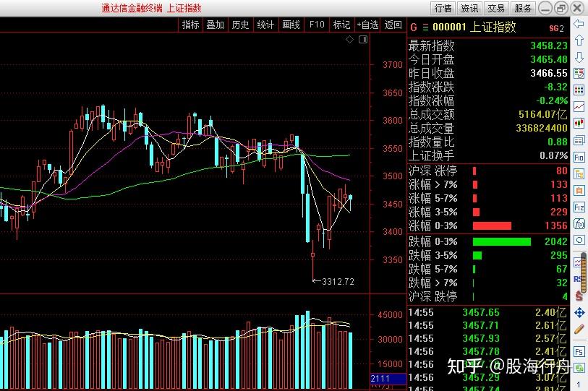Click the 跌幅 3-5% count 295
Image resolution: width=588 pixels, height=391 pixels.
tap(559, 256)
